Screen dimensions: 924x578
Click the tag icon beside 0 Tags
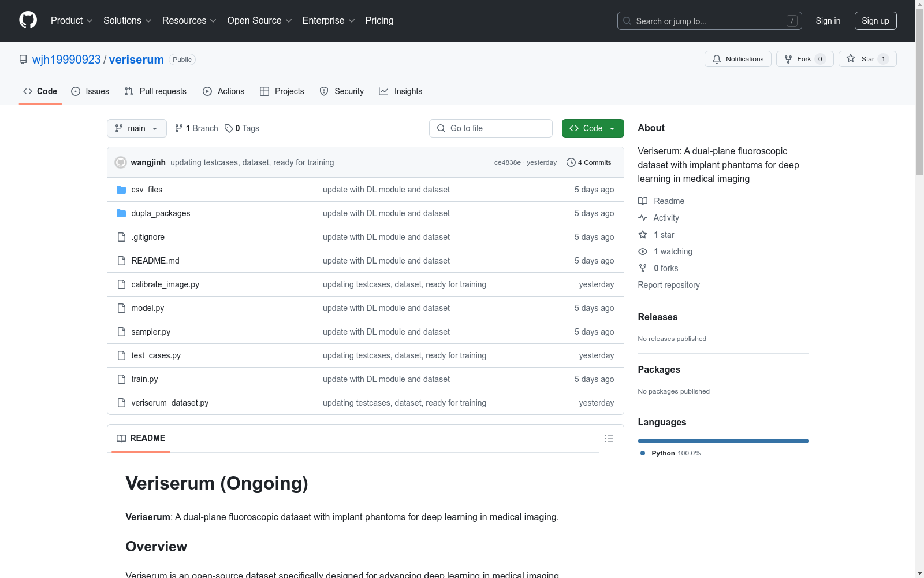[x=229, y=128]
